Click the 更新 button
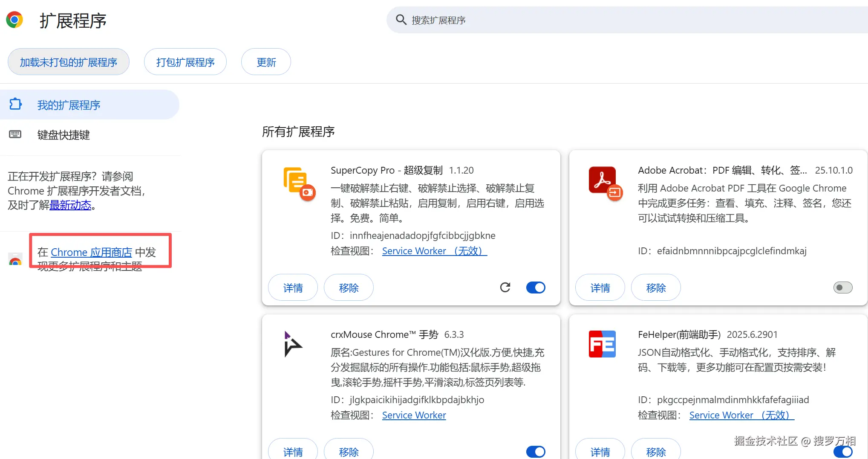868x459 pixels. tap(266, 62)
